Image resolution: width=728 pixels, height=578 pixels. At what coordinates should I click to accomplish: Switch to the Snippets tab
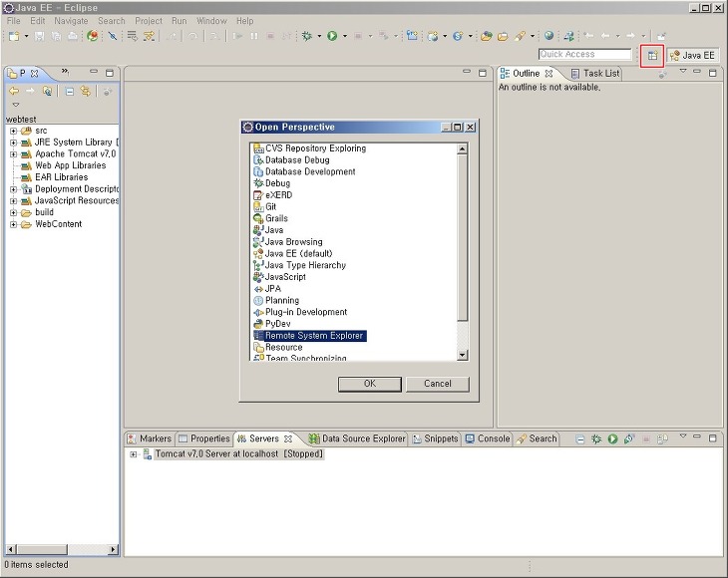(x=436, y=438)
